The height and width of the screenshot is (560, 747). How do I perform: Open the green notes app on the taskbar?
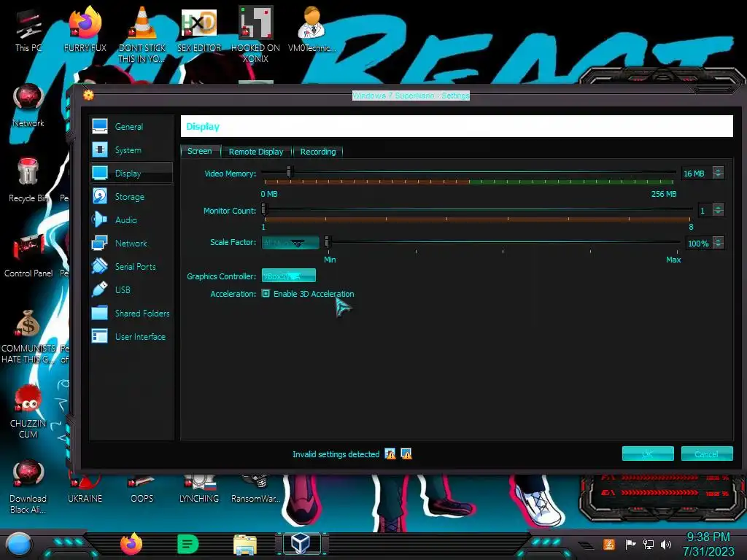(x=187, y=544)
